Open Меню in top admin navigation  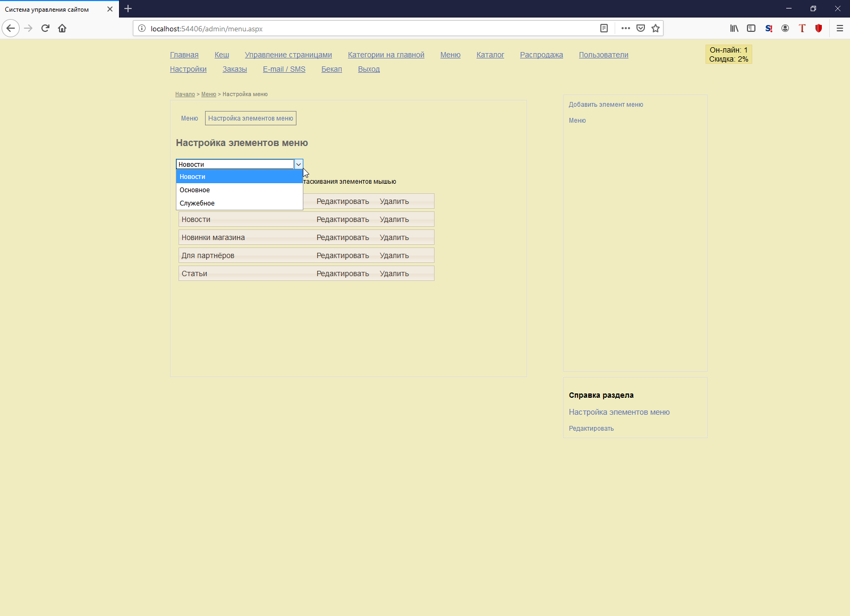(x=450, y=55)
